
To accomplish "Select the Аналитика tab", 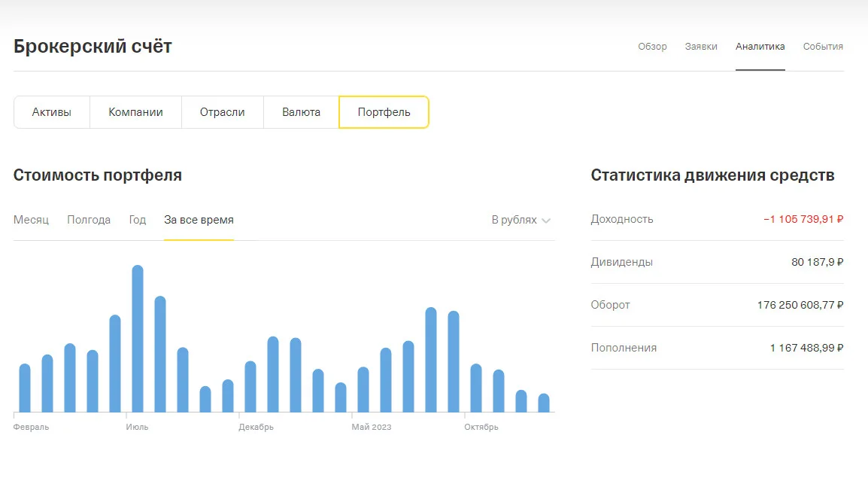I will (x=760, y=47).
